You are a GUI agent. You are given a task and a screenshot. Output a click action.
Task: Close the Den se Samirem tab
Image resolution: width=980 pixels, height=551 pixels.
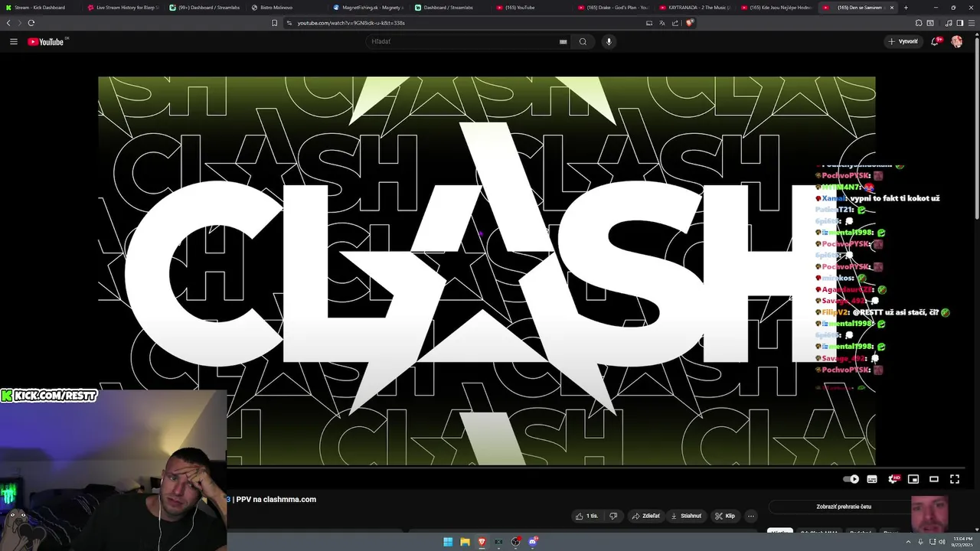click(x=891, y=8)
